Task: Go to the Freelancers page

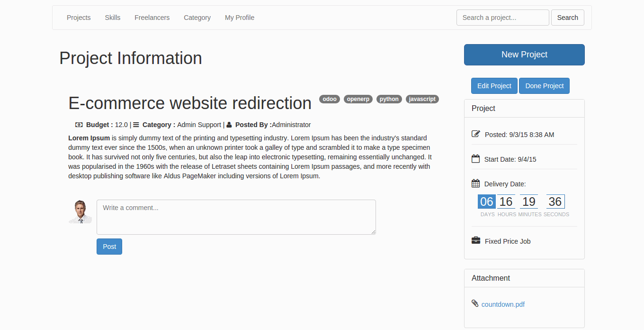Action: point(152,18)
